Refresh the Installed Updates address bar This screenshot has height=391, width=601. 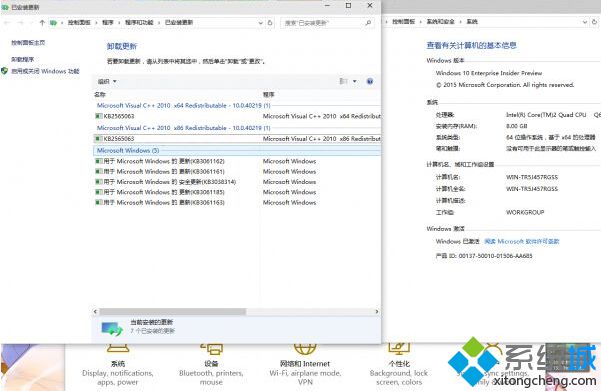(270, 23)
